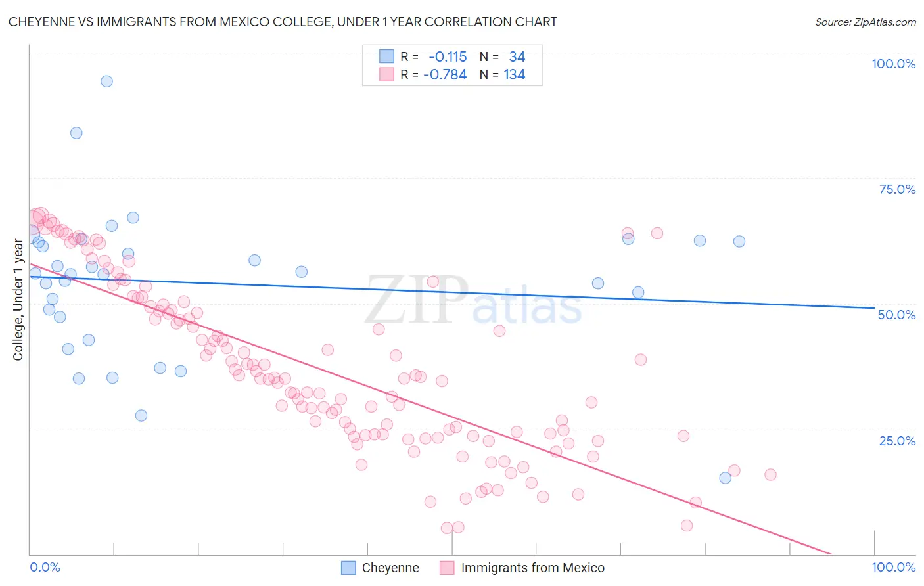Click the 100.0% x-axis label
Viewport: 924px width, 586px height.
click(893, 567)
